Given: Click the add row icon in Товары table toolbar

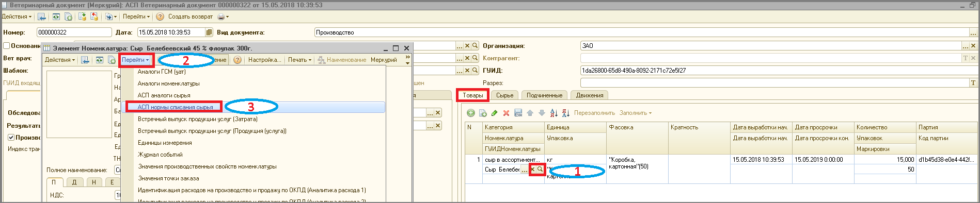Looking at the screenshot, I should click(x=471, y=113).
